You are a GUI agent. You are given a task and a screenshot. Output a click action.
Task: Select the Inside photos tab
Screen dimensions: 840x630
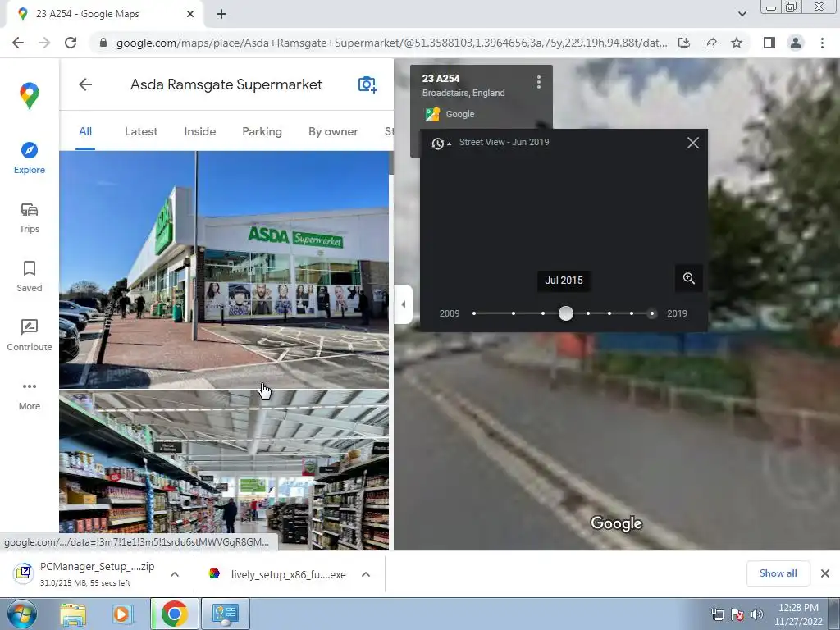[x=200, y=132]
